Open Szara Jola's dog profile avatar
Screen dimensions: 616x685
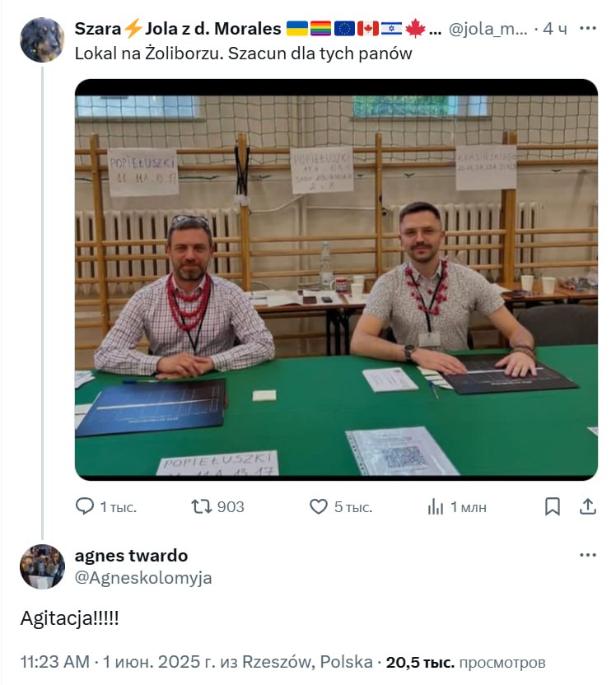(42, 40)
